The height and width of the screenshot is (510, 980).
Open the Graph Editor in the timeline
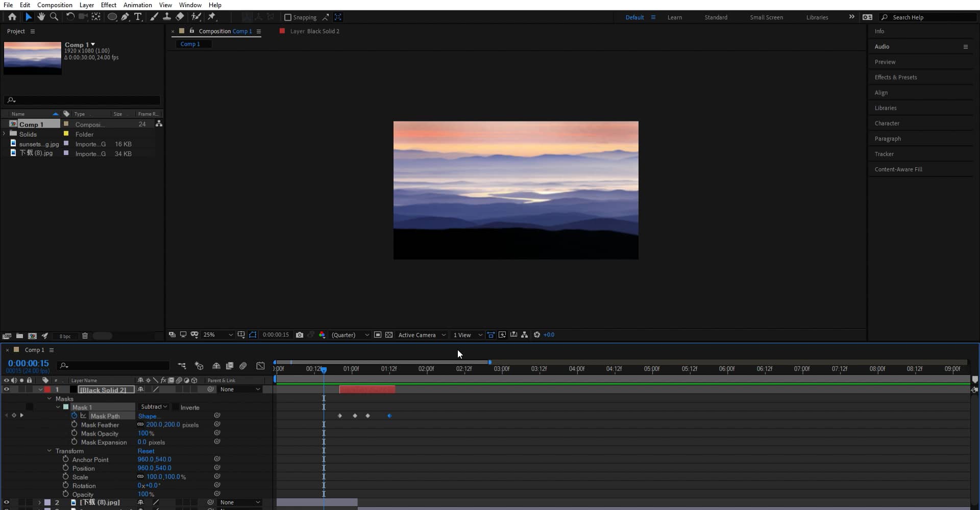point(260,366)
